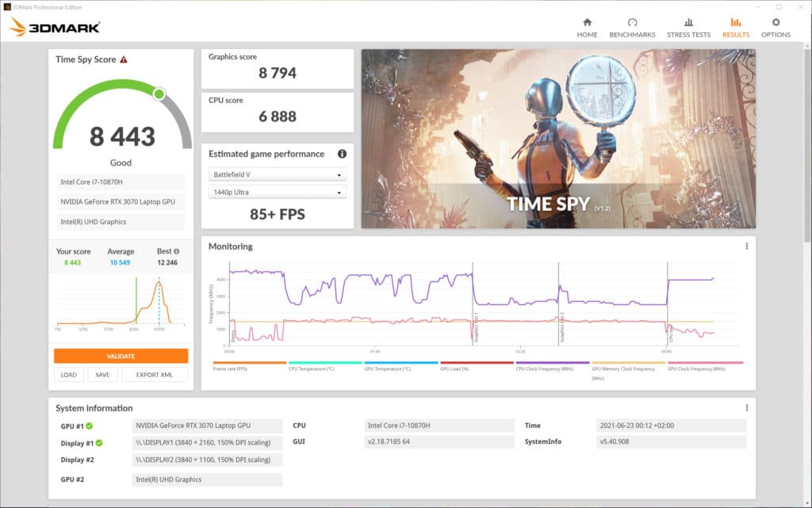Open the Results section
The image size is (812, 508).
(x=735, y=28)
